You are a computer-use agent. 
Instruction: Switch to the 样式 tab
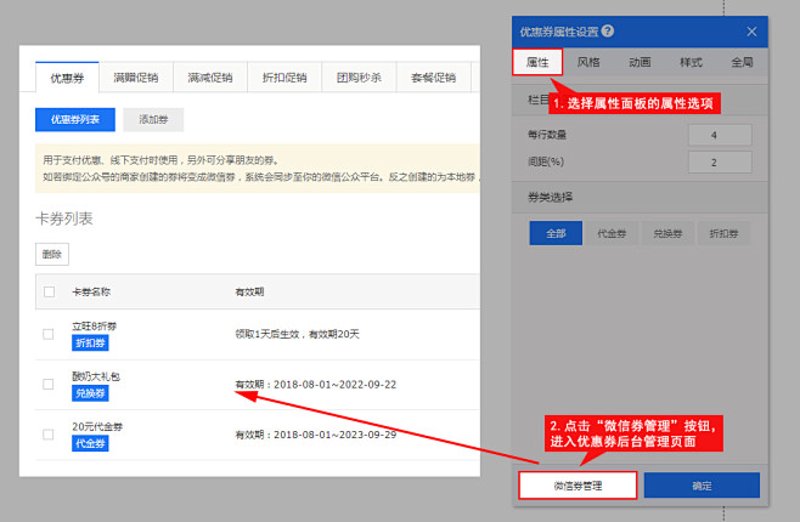[691, 62]
